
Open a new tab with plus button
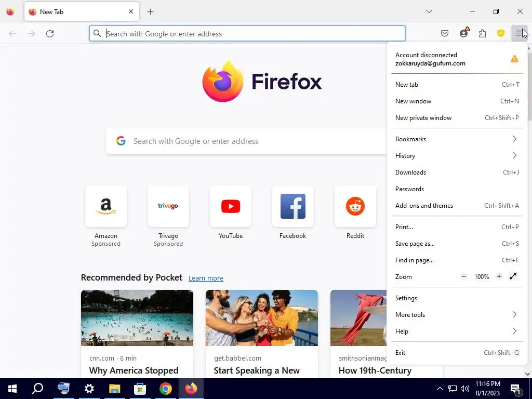[x=150, y=12]
